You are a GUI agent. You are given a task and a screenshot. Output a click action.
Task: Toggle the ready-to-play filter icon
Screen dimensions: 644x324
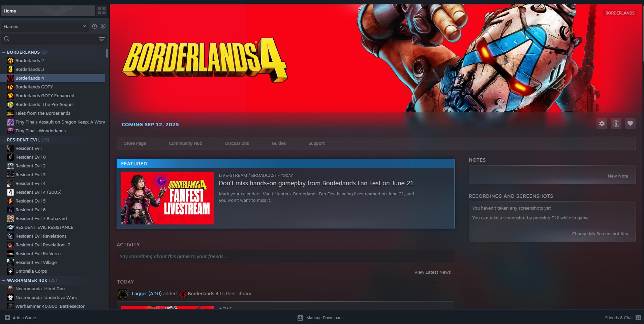pyautogui.click(x=103, y=26)
